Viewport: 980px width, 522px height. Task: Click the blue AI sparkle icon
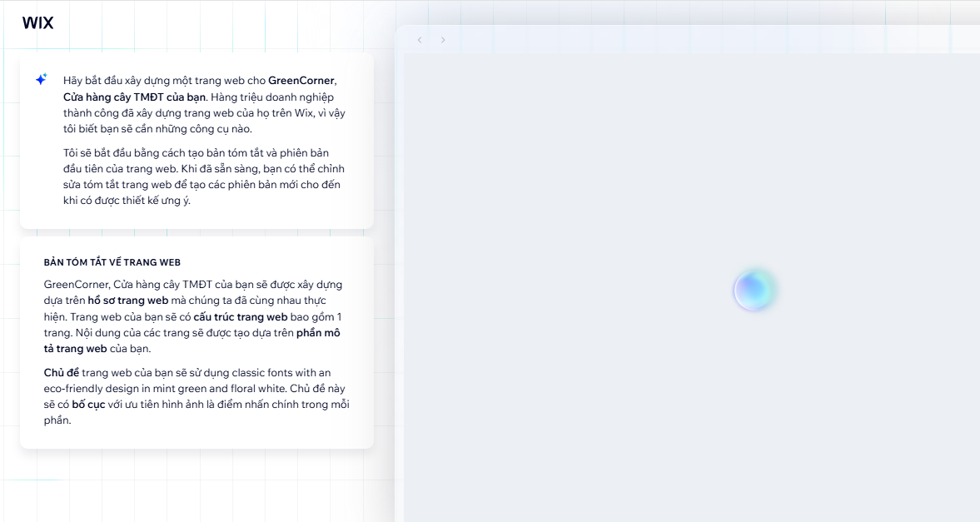point(41,80)
